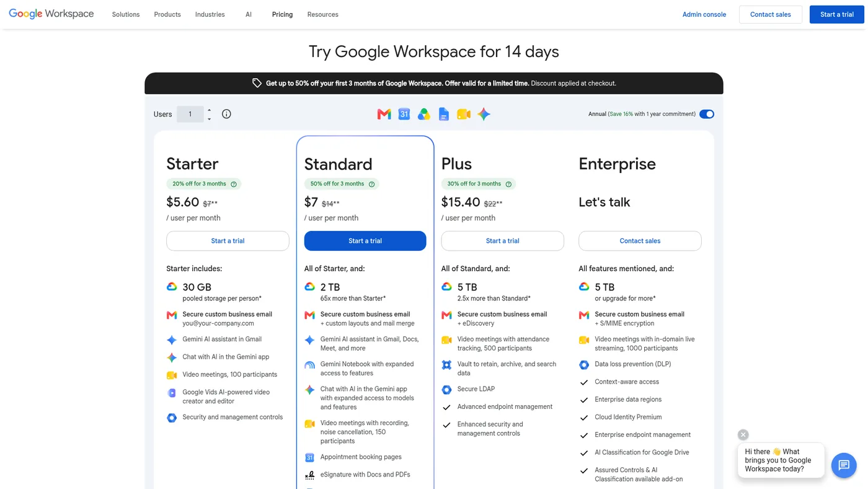Start a trial for the Plus plan
The height and width of the screenshot is (489, 868).
pos(503,241)
